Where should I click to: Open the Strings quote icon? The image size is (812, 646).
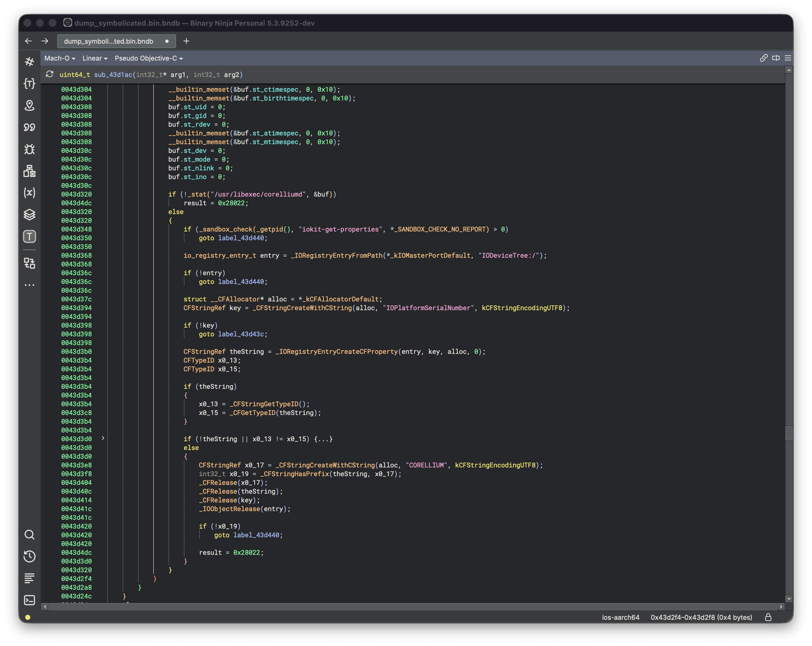click(30, 127)
